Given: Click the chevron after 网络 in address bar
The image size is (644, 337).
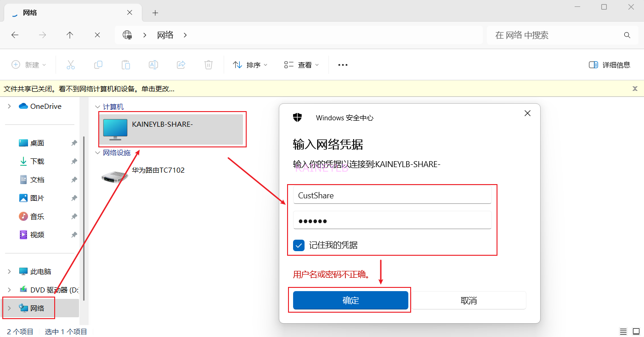Looking at the screenshot, I should point(186,35).
